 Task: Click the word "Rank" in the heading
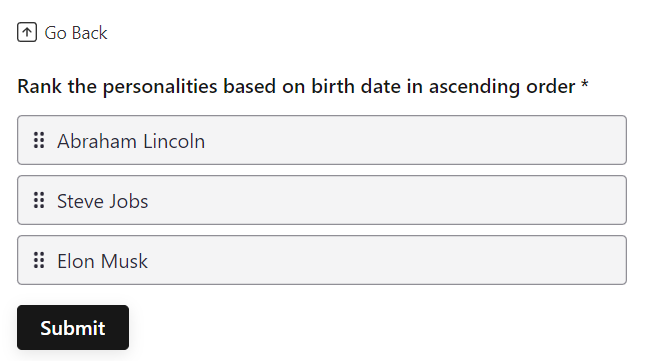tap(39, 86)
